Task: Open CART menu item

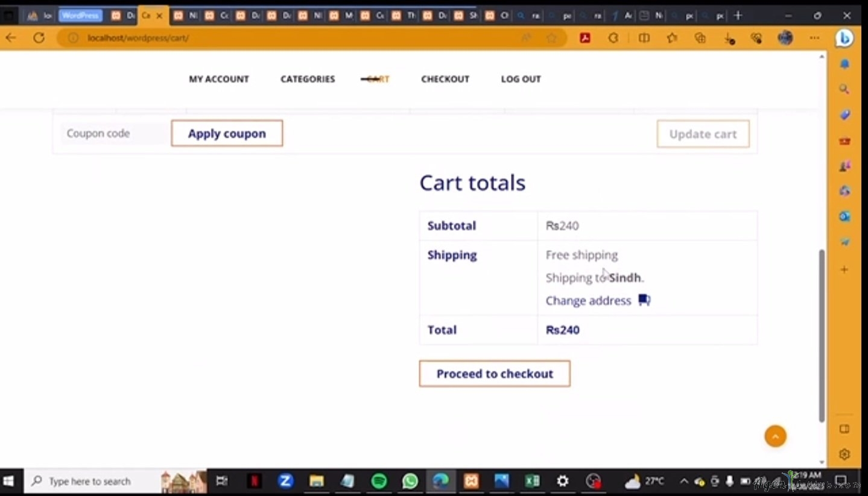Action: pos(378,79)
